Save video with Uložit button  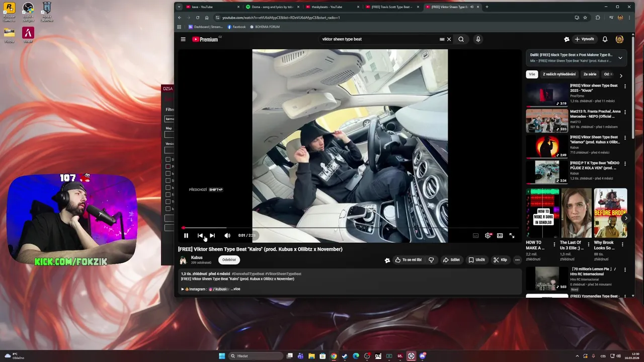477,260
